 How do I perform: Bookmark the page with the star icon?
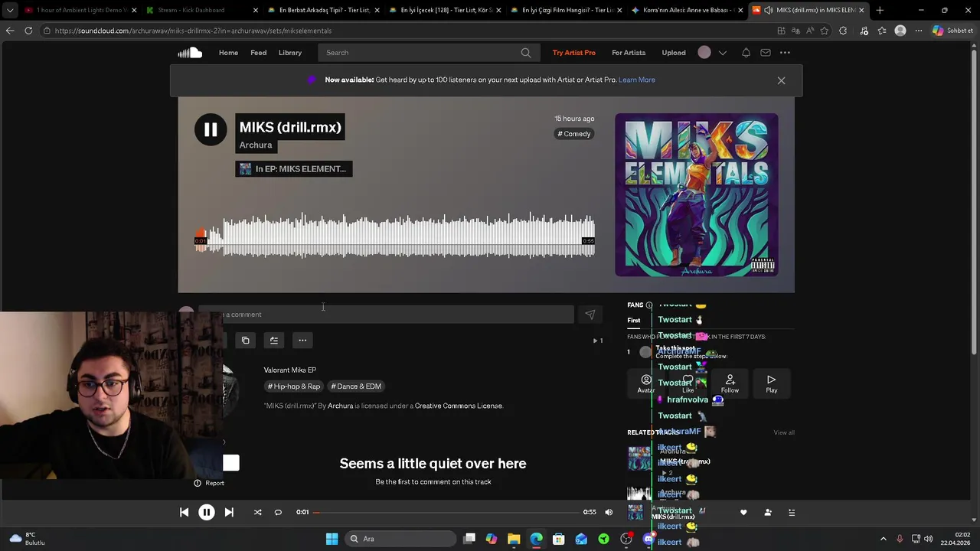[x=825, y=31]
